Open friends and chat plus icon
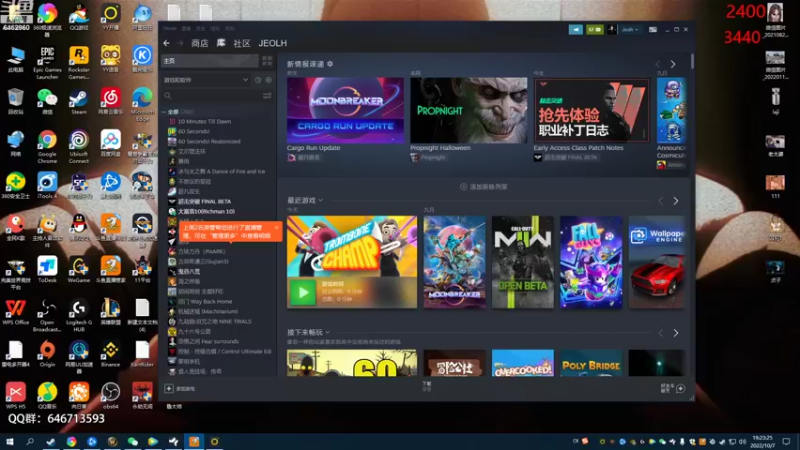The image size is (800, 450). pyautogui.click(x=681, y=389)
